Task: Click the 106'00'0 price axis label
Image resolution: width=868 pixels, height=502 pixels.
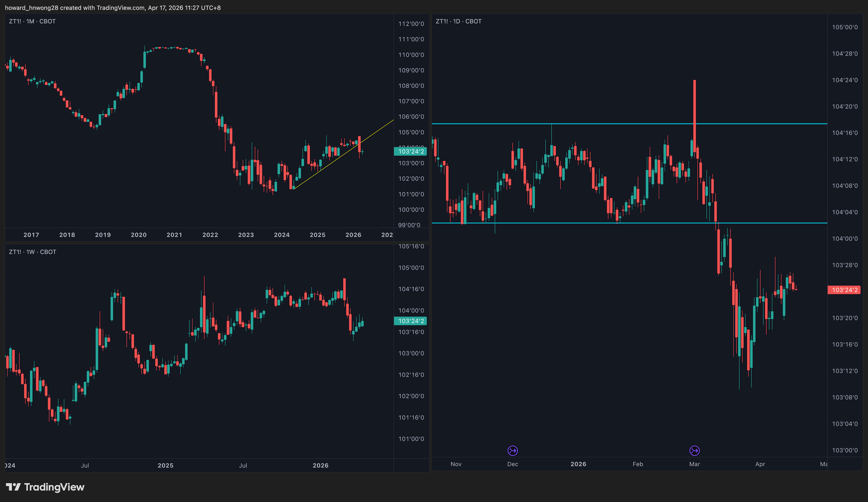Action: (x=411, y=117)
